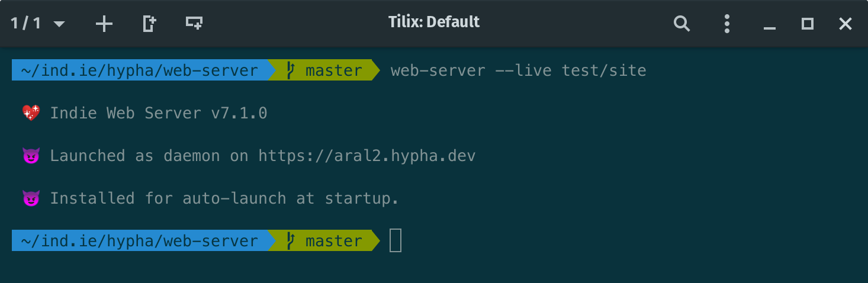Viewport: 868px width, 283px height.
Task: Open the three-dot hamburger menu
Action: pyautogui.click(x=727, y=24)
